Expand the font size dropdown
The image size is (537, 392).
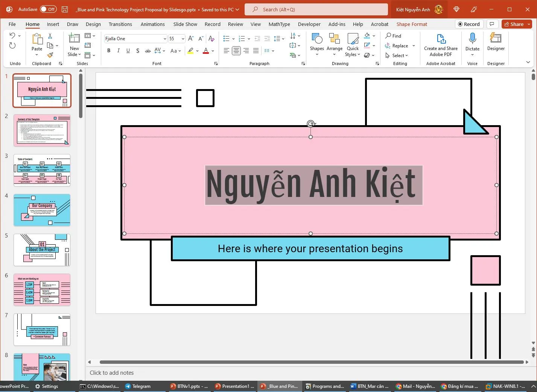coord(183,39)
